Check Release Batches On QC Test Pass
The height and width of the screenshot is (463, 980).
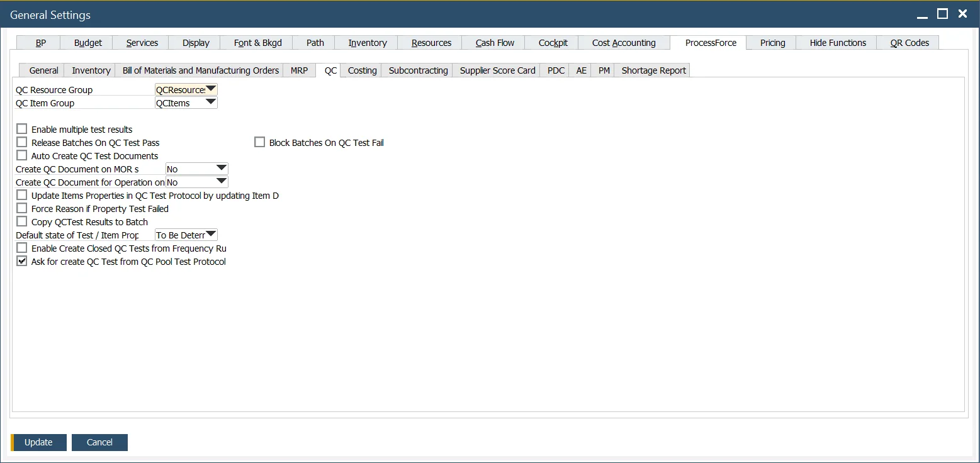coord(21,142)
